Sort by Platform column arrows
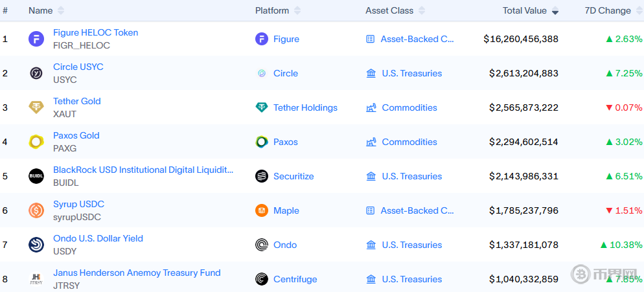The image size is (644, 292). pyautogui.click(x=297, y=10)
